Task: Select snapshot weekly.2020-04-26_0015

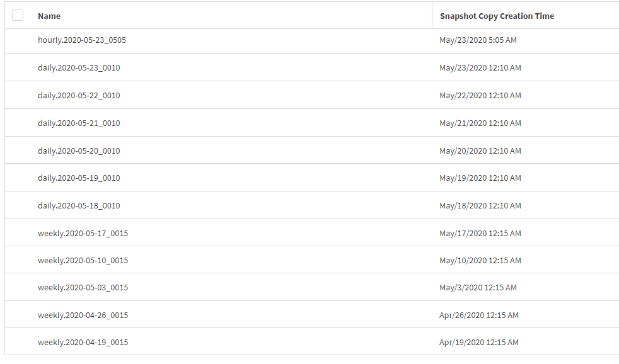Action: click(83, 316)
